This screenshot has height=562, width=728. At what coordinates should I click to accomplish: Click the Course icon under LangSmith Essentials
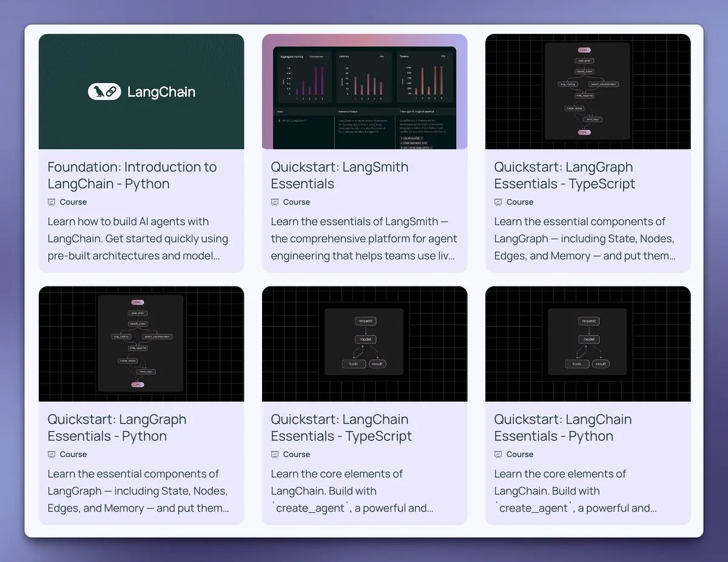point(275,202)
